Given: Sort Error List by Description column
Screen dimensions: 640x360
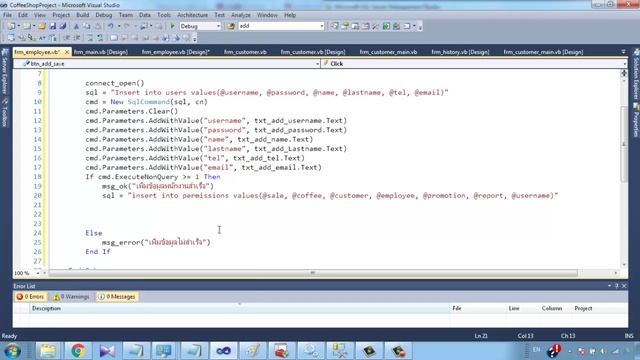Looking at the screenshot, I should tap(240, 309).
